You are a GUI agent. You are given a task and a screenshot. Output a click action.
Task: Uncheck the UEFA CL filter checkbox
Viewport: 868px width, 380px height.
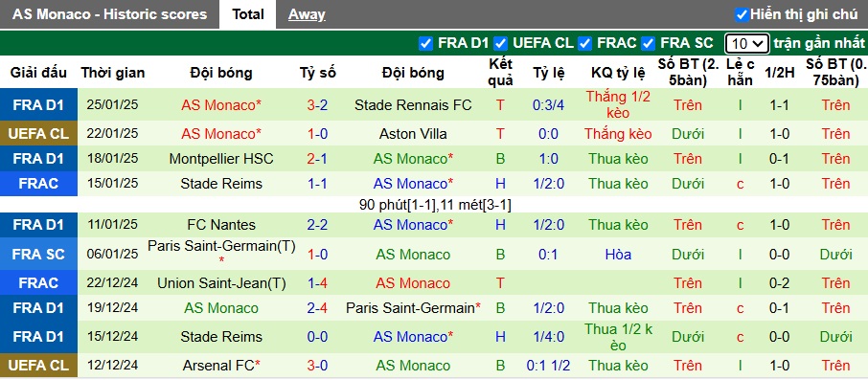coord(500,43)
